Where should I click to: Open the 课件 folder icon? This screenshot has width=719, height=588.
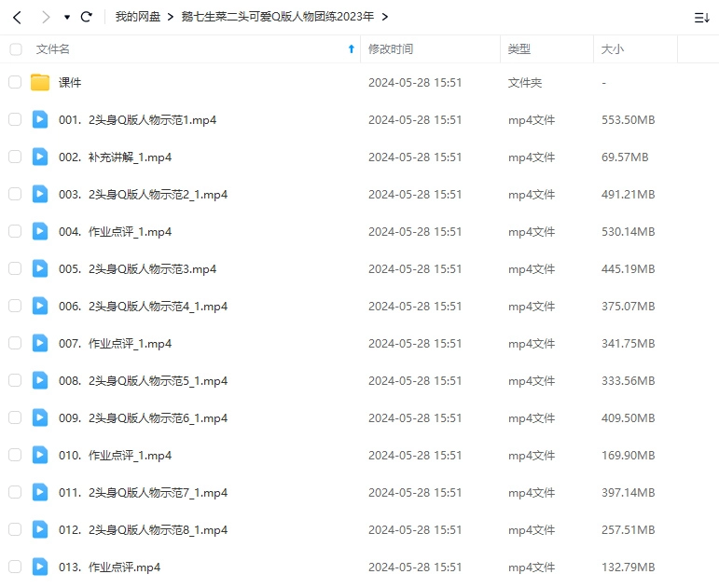point(40,83)
